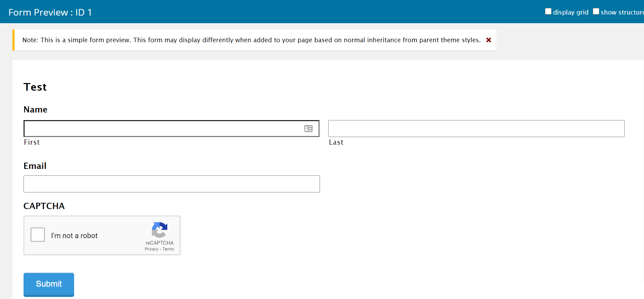This screenshot has height=299, width=644.
Task: Open the reCAPTCHA Privacy link
Action: pos(151,249)
